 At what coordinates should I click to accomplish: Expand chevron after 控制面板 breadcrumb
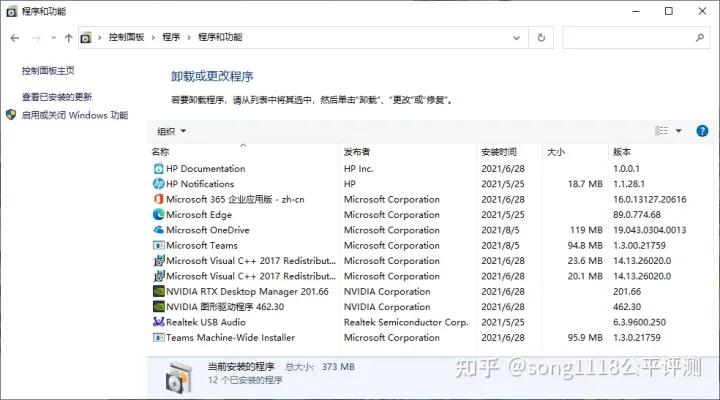[153, 38]
